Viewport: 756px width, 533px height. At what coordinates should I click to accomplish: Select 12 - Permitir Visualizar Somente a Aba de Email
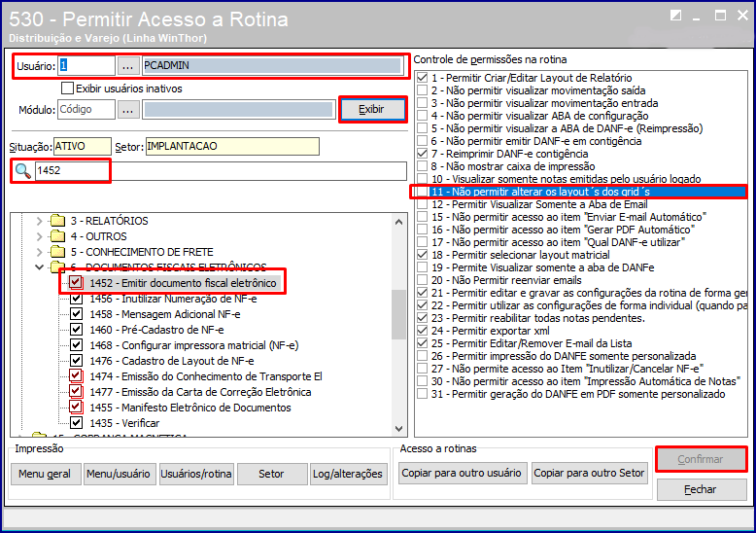pos(539,204)
